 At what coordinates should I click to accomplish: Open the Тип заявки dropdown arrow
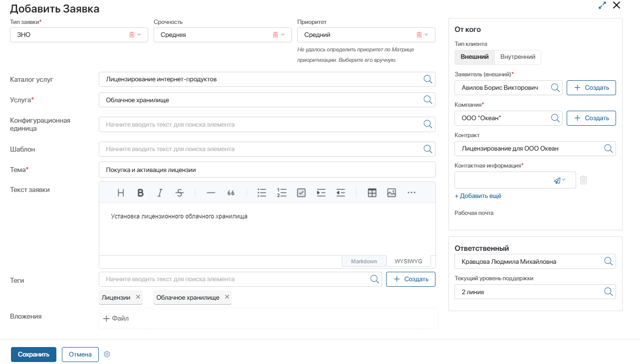(x=140, y=35)
